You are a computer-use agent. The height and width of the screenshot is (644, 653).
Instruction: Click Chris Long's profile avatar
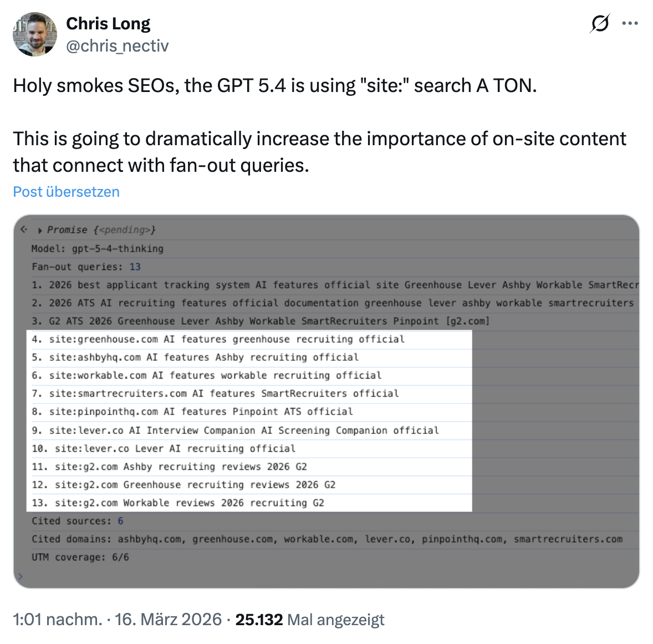35,34
